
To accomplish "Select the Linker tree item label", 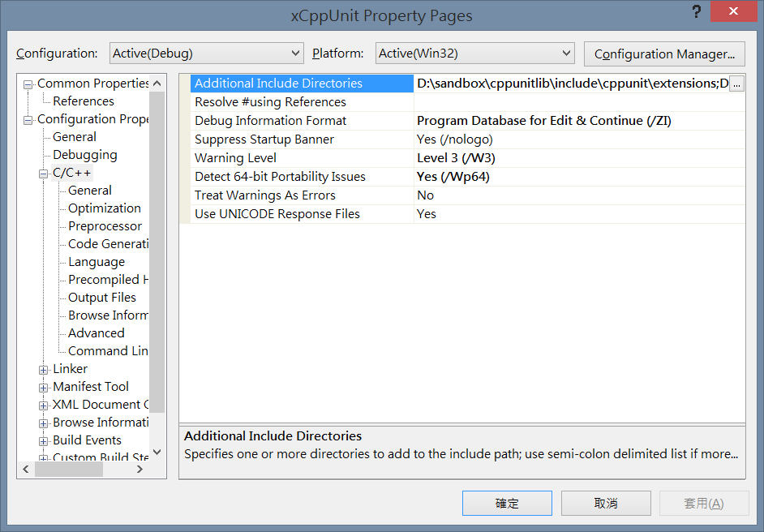I will [71, 369].
